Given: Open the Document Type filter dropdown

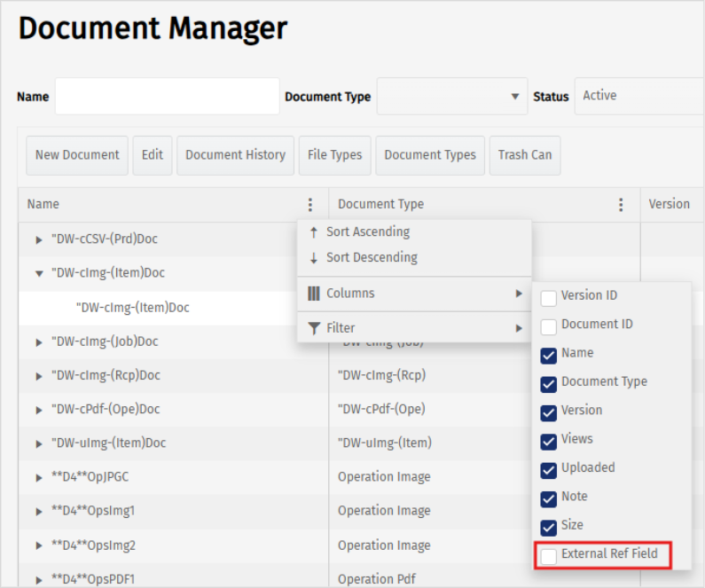Looking at the screenshot, I should (452, 96).
